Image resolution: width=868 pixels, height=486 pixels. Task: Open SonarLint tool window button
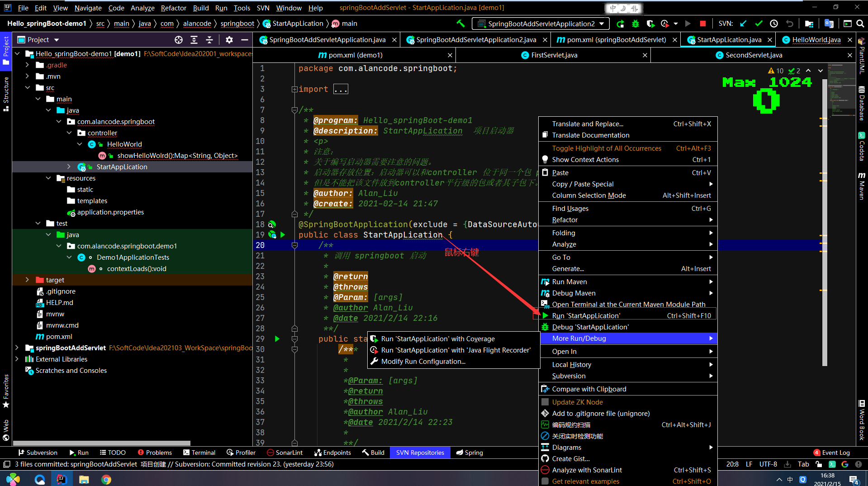[x=285, y=453]
